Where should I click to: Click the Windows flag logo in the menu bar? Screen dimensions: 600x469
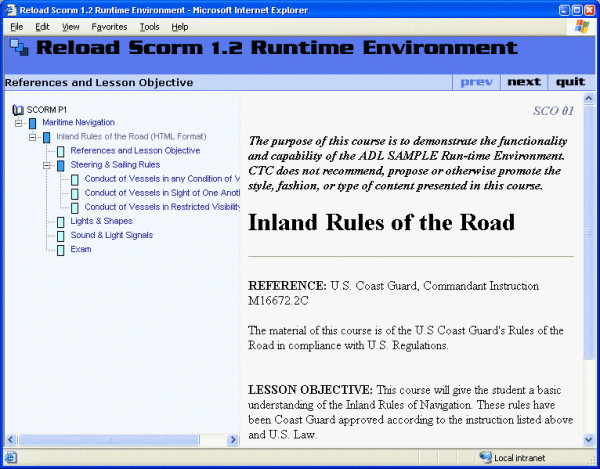(x=582, y=27)
